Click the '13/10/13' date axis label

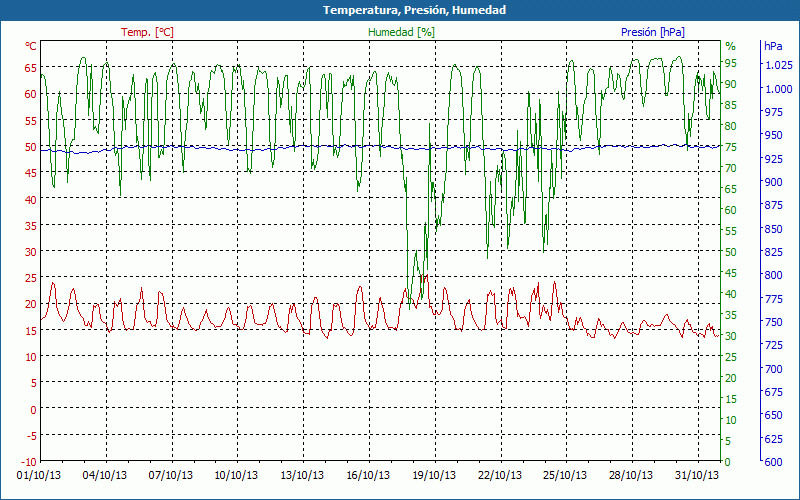(x=302, y=475)
